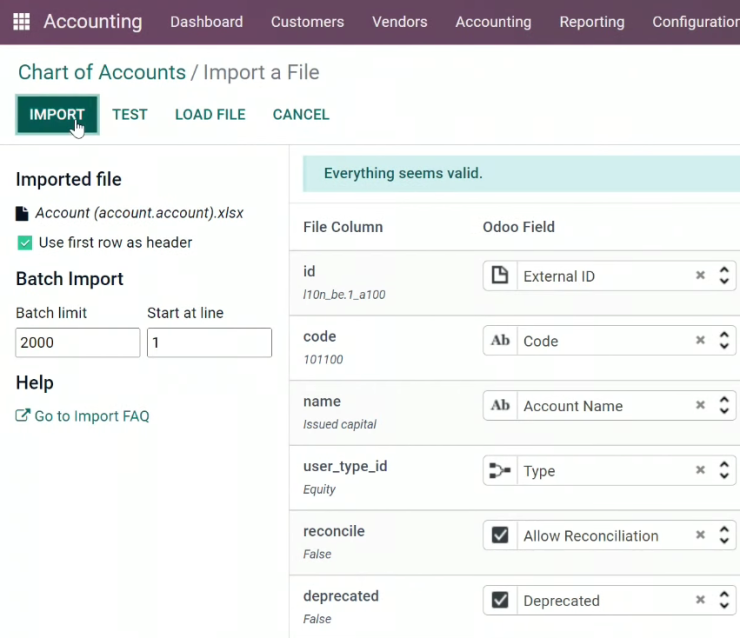This screenshot has width=740, height=638.
Task: Click the 'reconcile' file column label
Action: click(x=334, y=531)
